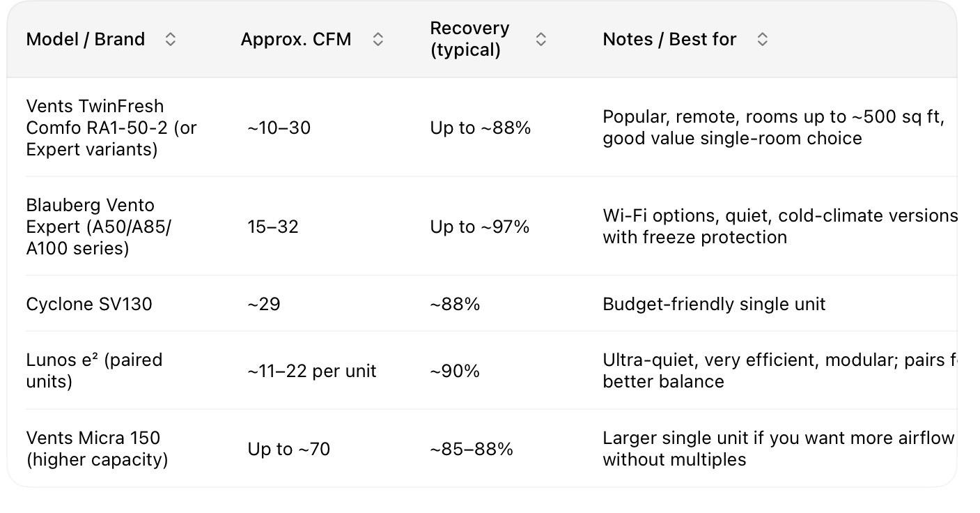Click the Approx. CFM sort arrows
Image resolution: width=980 pixels, height=513 pixels.
[378, 40]
